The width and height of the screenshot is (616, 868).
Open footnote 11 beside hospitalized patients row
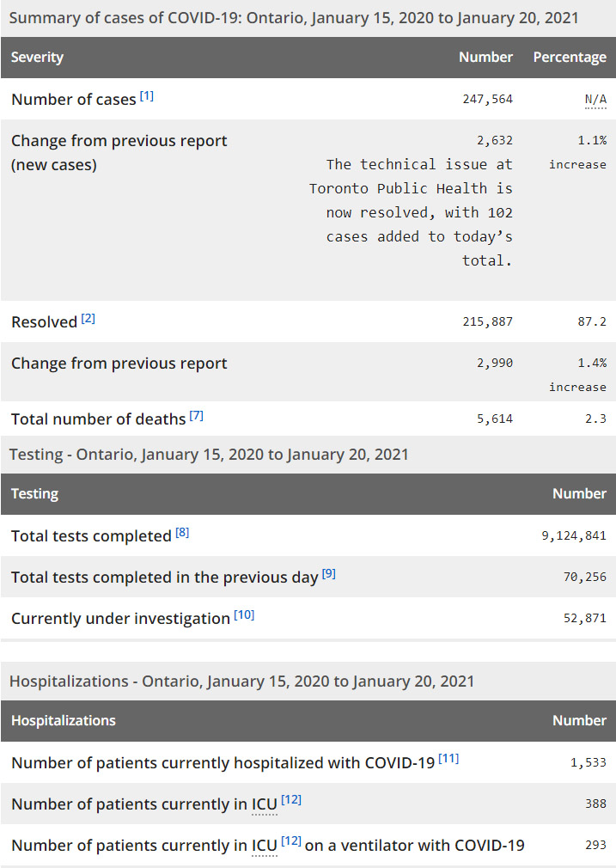click(x=448, y=758)
